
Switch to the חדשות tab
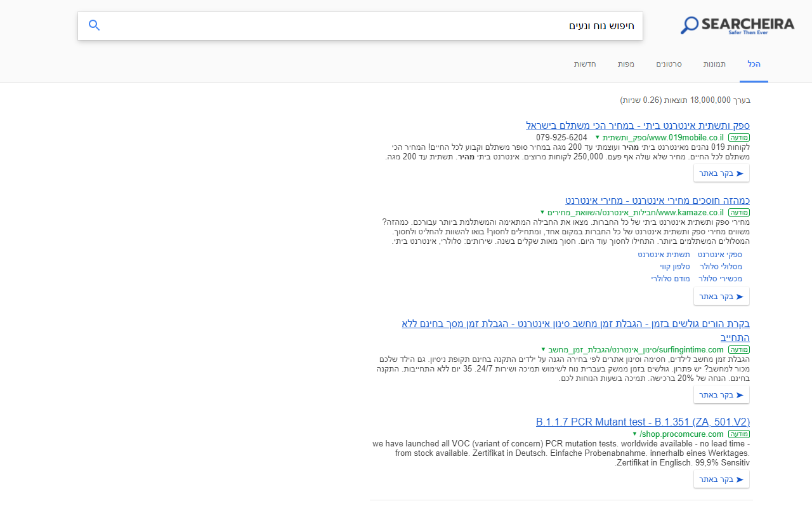coord(585,64)
